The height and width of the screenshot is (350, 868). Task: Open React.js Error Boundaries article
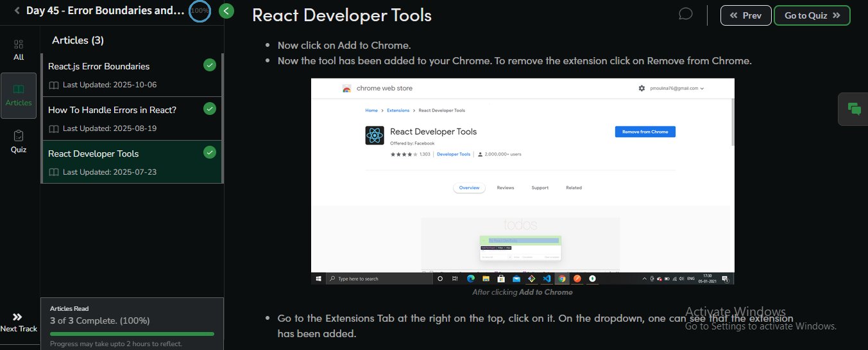click(132, 75)
